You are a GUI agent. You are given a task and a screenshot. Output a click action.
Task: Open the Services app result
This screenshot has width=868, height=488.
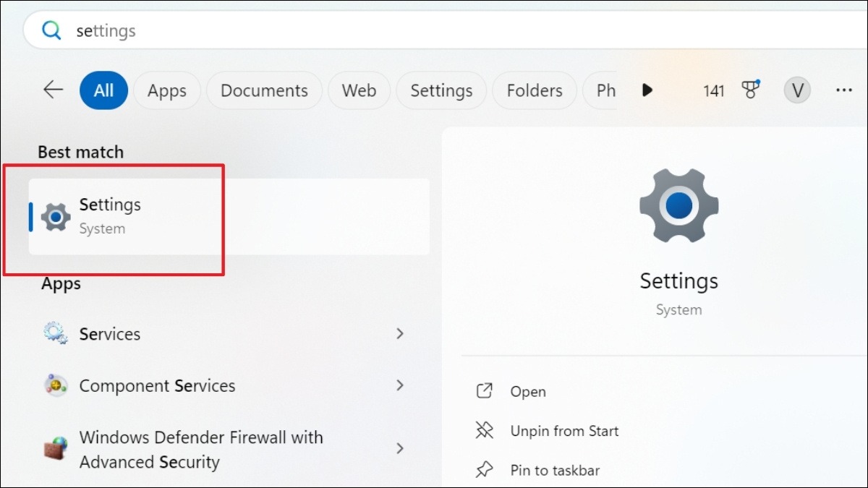click(x=229, y=334)
